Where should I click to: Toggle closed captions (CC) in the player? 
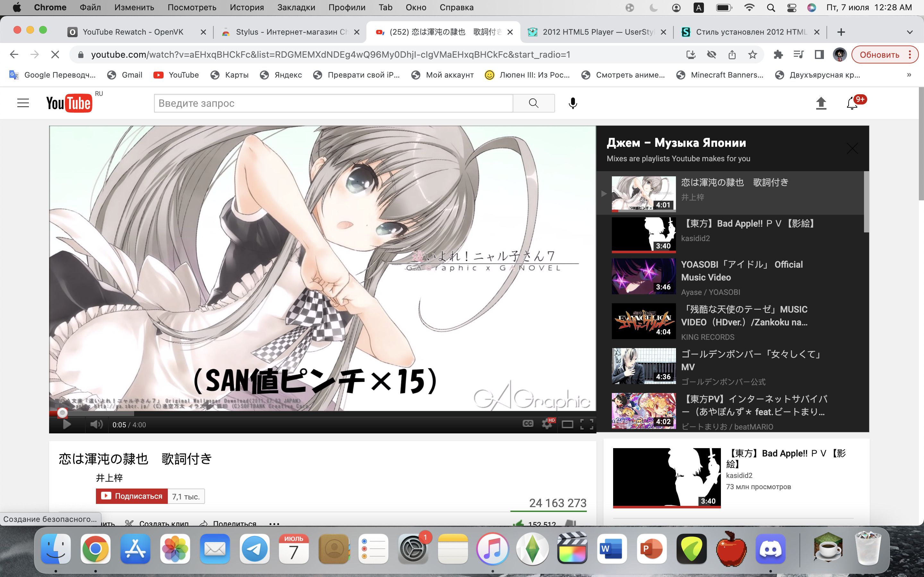point(528,423)
